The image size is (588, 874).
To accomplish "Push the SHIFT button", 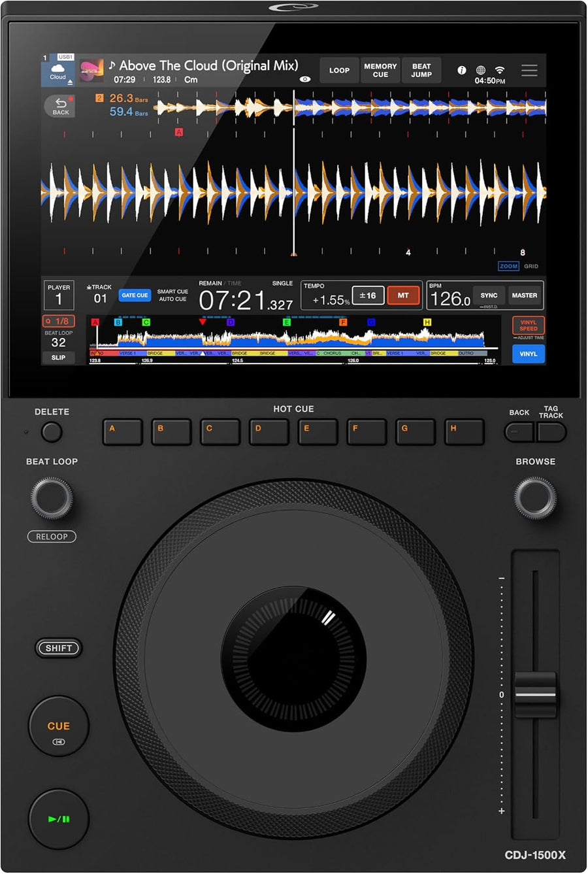I will (x=59, y=648).
